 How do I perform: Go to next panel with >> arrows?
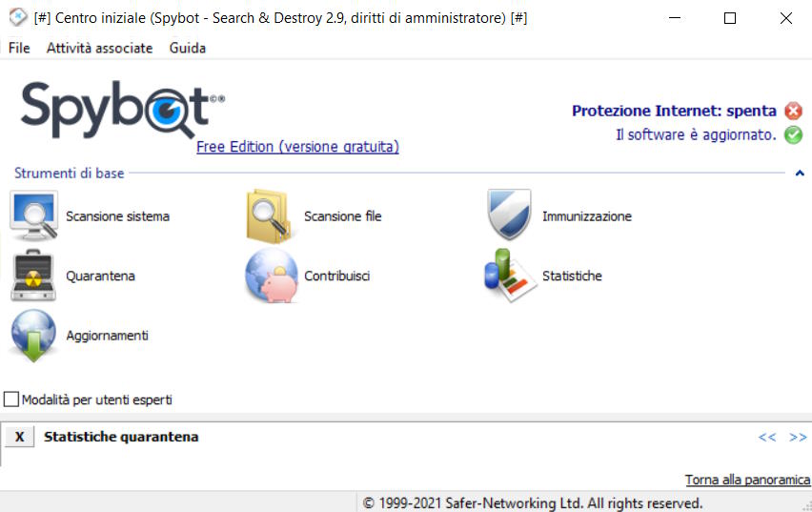coord(798,438)
